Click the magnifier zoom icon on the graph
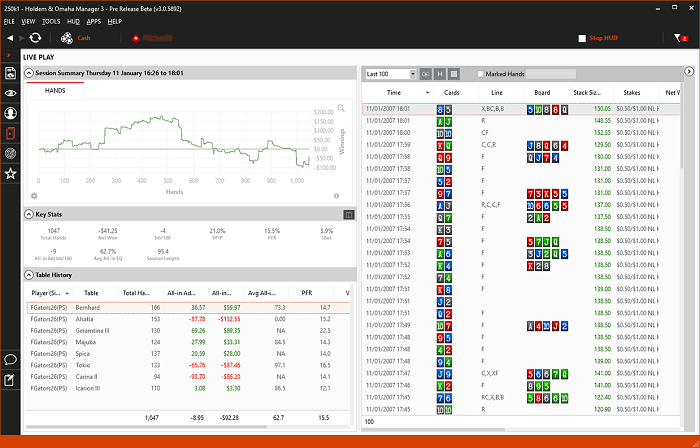The image size is (700, 448). 341,107
